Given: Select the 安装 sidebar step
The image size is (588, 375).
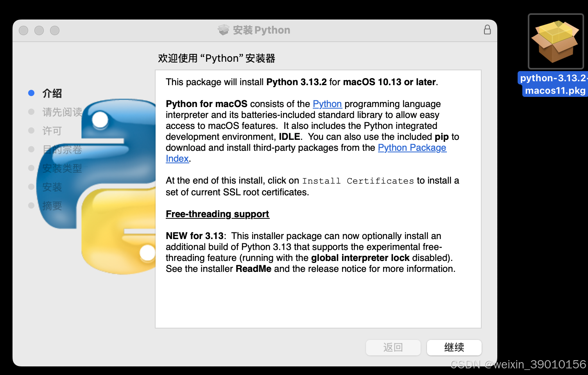Looking at the screenshot, I should coord(52,187).
